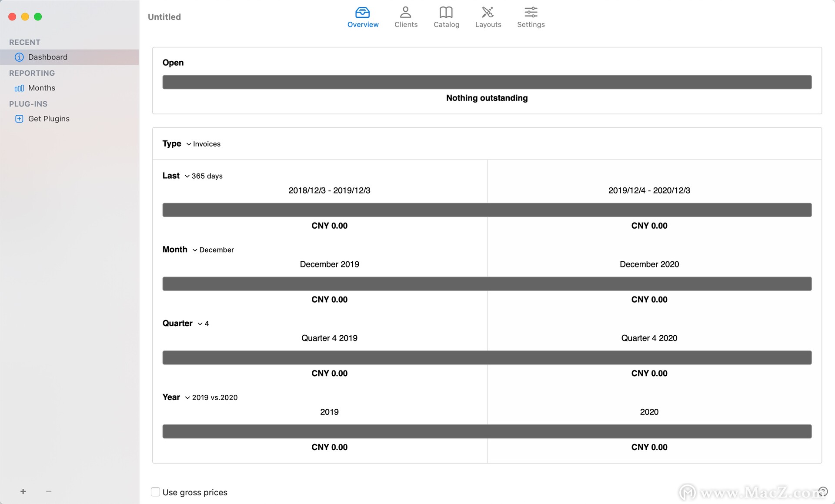Click the REPORTING sidebar section header

point(32,73)
